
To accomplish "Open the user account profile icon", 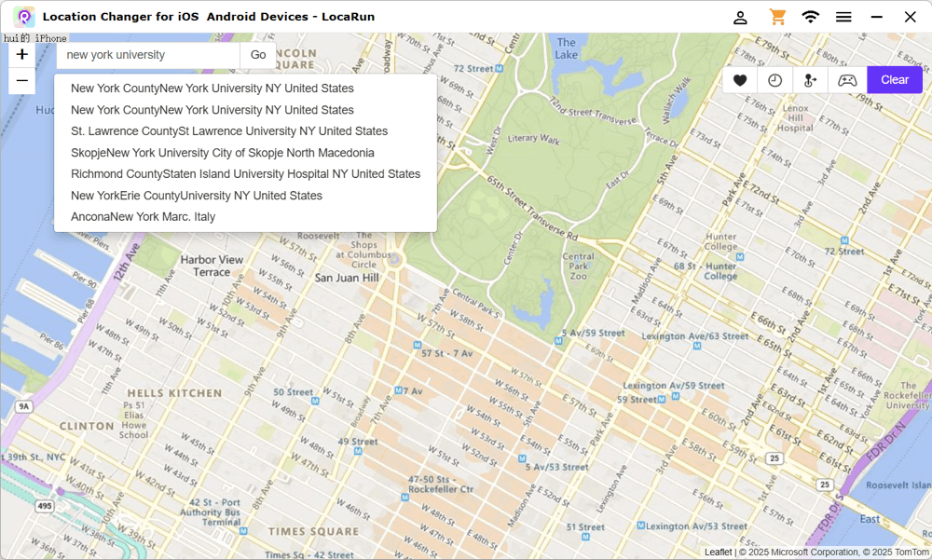I will pyautogui.click(x=740, y=18).
